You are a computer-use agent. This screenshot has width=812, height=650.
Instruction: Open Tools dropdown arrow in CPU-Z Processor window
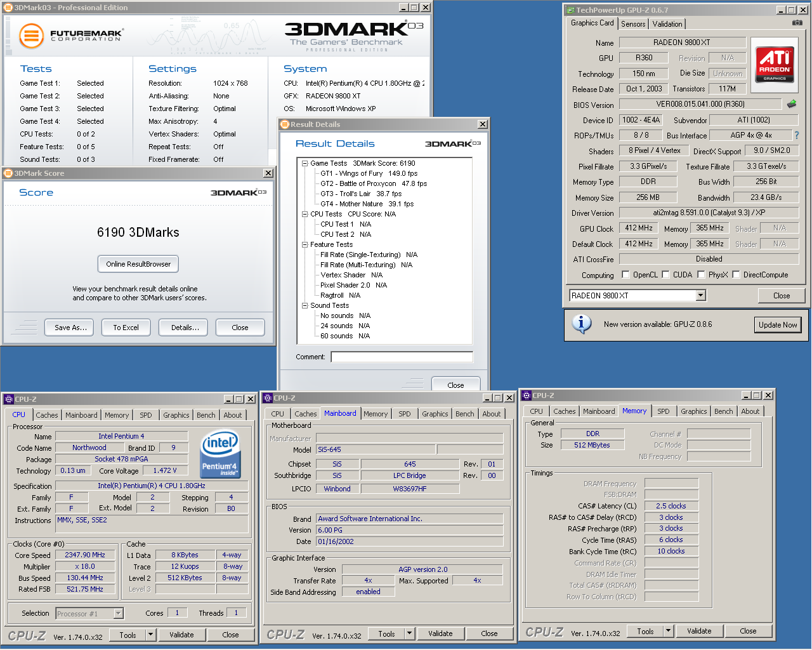coord(151,635)
